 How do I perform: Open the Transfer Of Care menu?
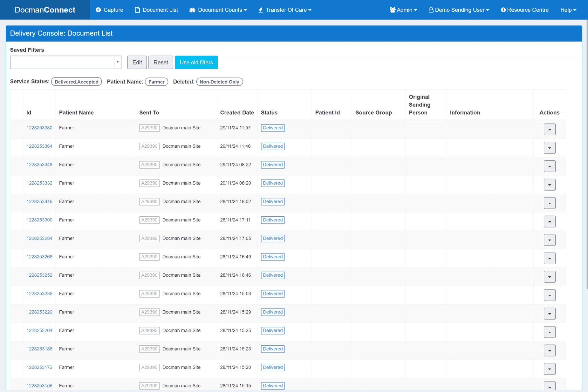(285, 10)
